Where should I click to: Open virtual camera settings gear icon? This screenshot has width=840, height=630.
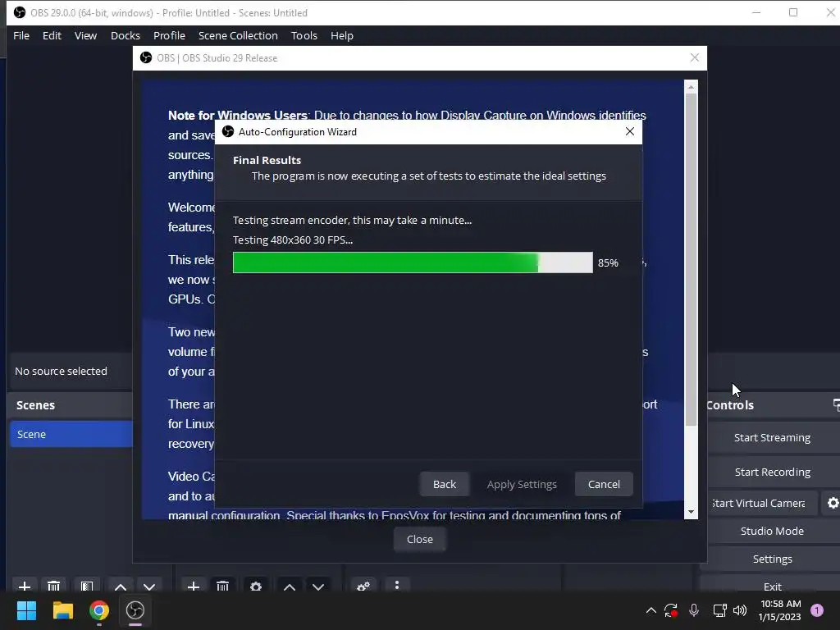[833, 503]
